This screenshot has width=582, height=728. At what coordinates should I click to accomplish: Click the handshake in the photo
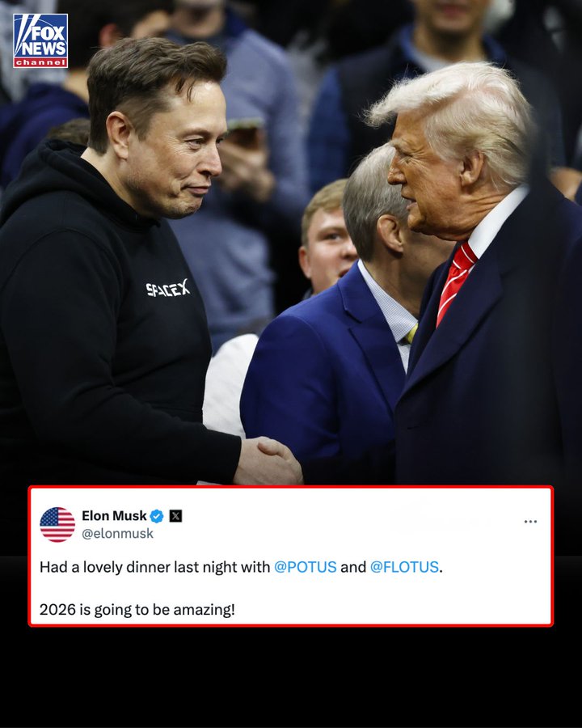(268, 461)
